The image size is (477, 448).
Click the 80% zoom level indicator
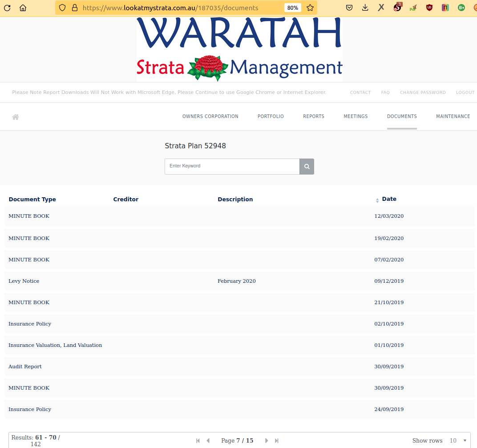[292, 8]
